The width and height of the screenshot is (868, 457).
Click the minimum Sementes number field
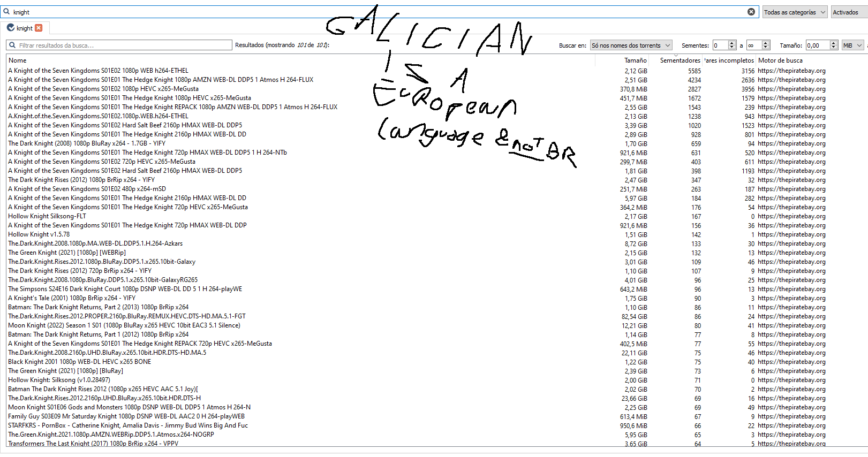pyautogui.click(x=720, y=45)
